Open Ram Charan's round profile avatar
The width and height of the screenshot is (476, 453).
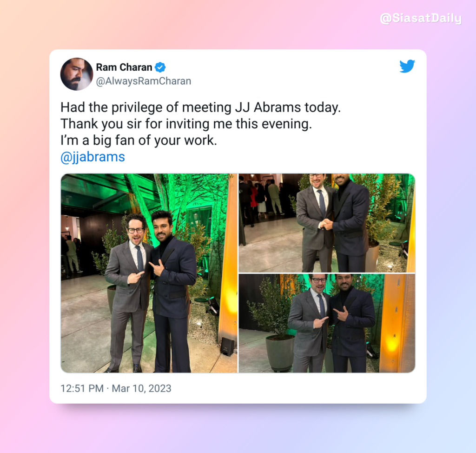(77, 74)
